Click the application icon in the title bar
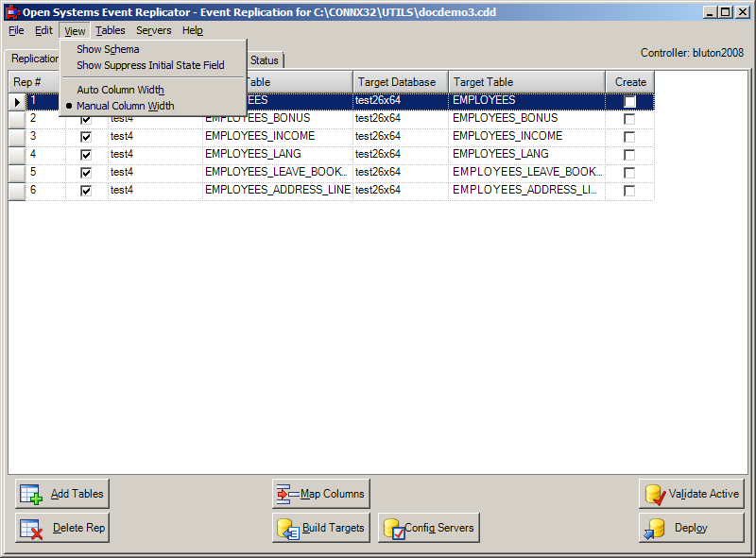 click(x=10, y=10)
